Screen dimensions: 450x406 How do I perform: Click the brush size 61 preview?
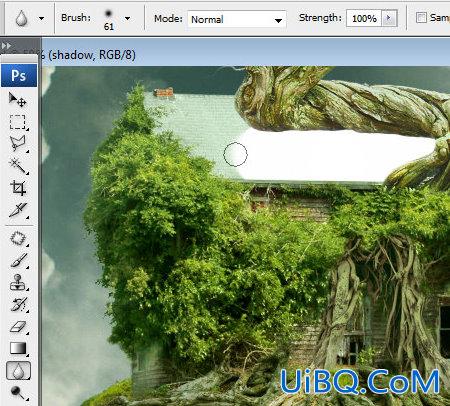(109, 19)
